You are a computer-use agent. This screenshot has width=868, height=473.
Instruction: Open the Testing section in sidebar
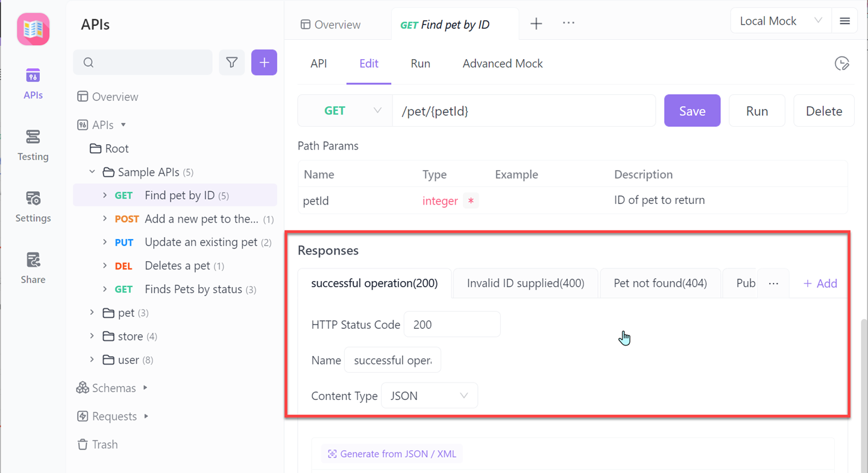33,145
